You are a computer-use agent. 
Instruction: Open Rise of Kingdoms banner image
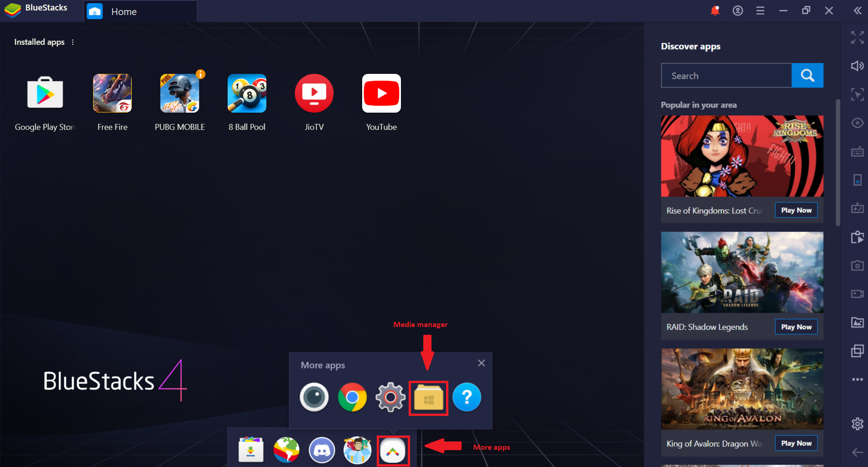(x=742, y=156)
